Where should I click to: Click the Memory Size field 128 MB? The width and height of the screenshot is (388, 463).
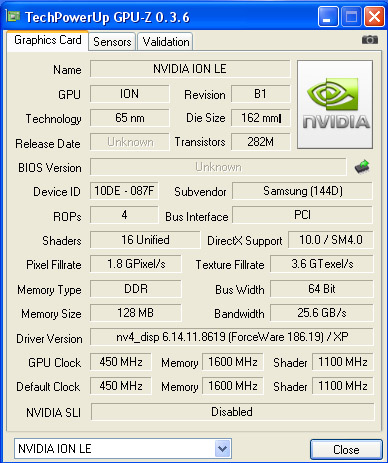[x=136, y=313]
